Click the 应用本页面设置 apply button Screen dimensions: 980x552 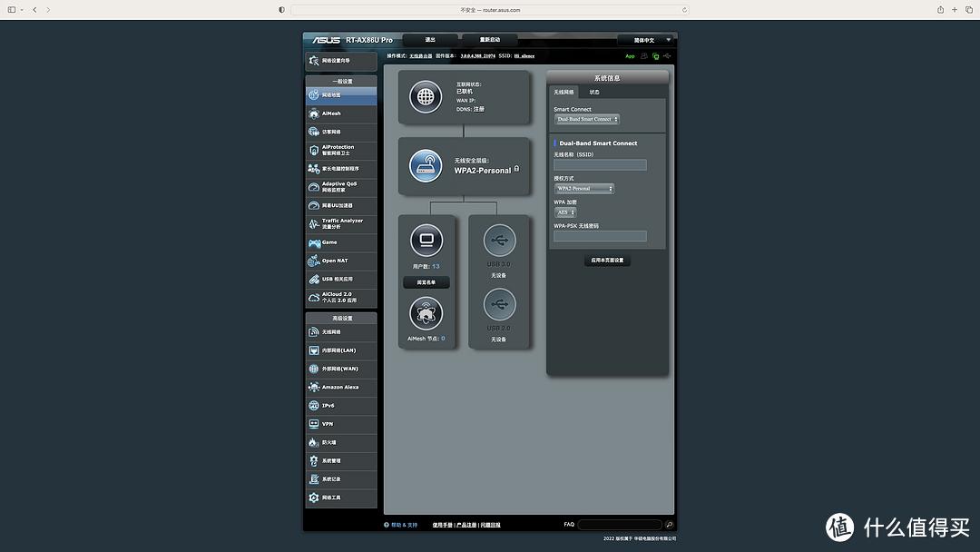point(607,261)
